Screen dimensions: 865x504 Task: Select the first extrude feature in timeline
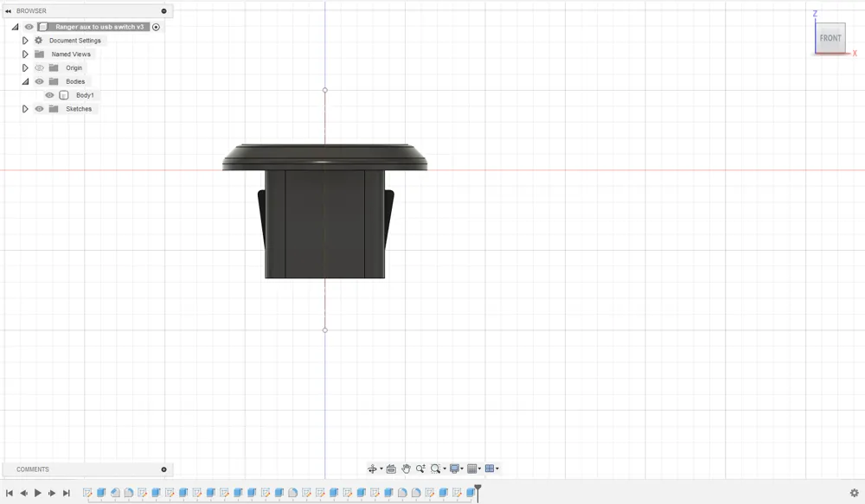[101, 493]
